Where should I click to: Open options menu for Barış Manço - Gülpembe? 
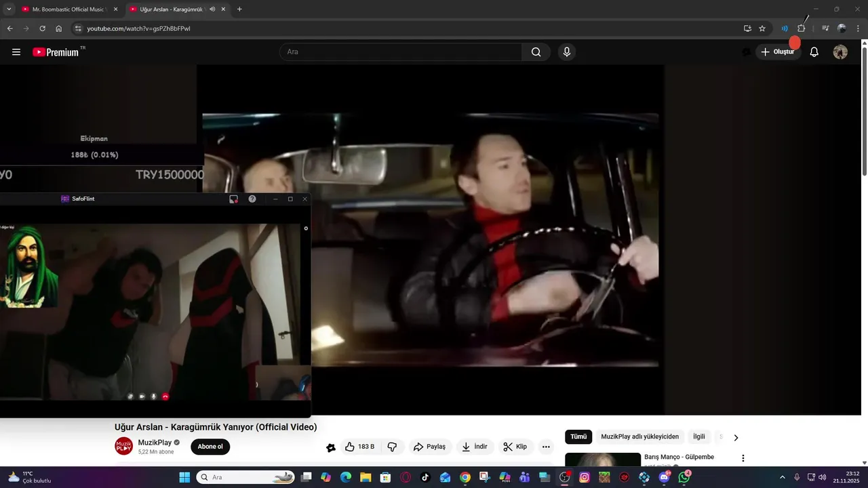[x=743, y=458]
